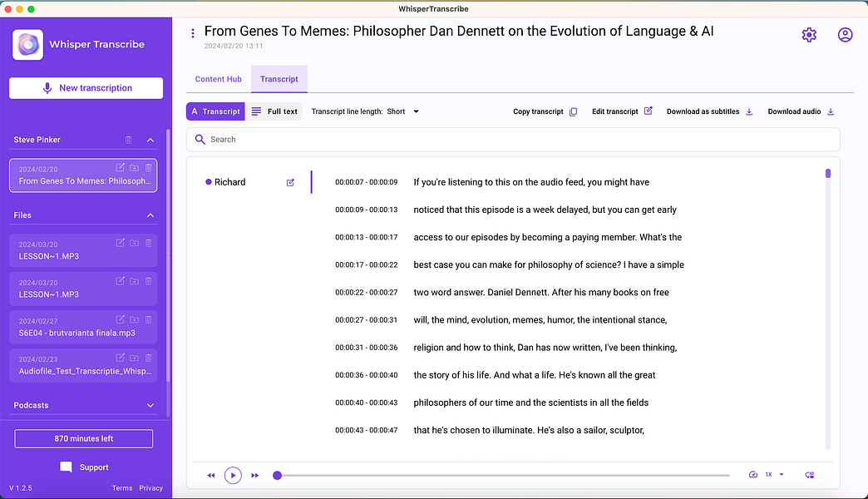Switch to Full text view mode
868x499 pixels.
(x=274, y=111)
